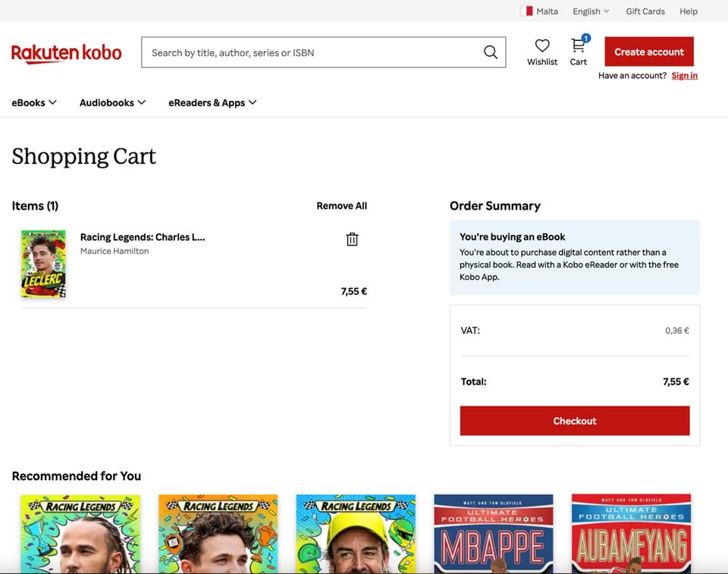
Task: Click the Order Summary heading
Action: [x=495, y=205]
